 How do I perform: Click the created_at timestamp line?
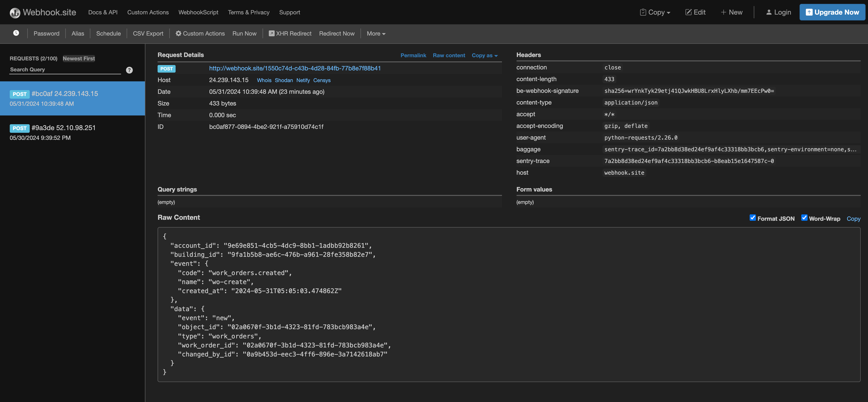[260, 291]
